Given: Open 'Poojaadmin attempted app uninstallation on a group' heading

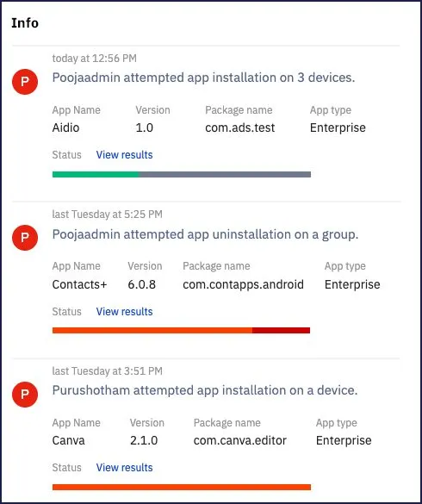Looking at the screenshot, I should (205, 234).
